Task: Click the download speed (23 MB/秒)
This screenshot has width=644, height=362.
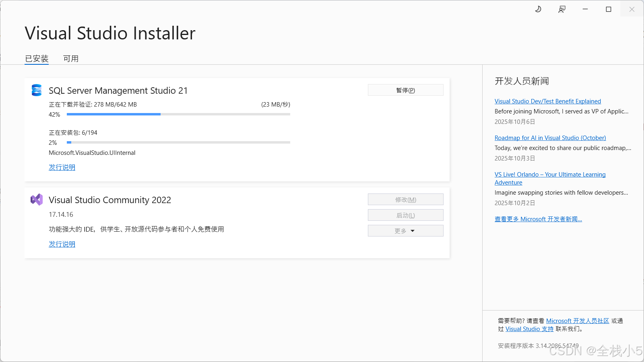Action: coord(276,105)
